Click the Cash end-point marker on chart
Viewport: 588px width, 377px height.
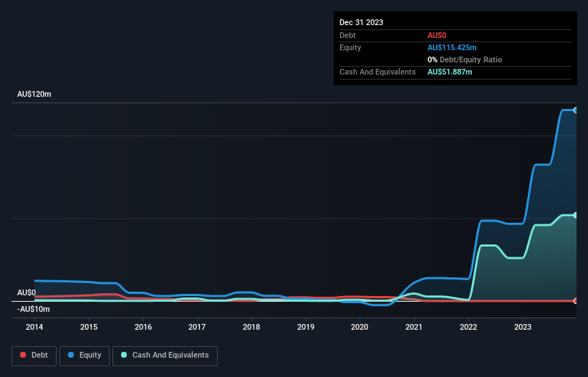[575, 215]
